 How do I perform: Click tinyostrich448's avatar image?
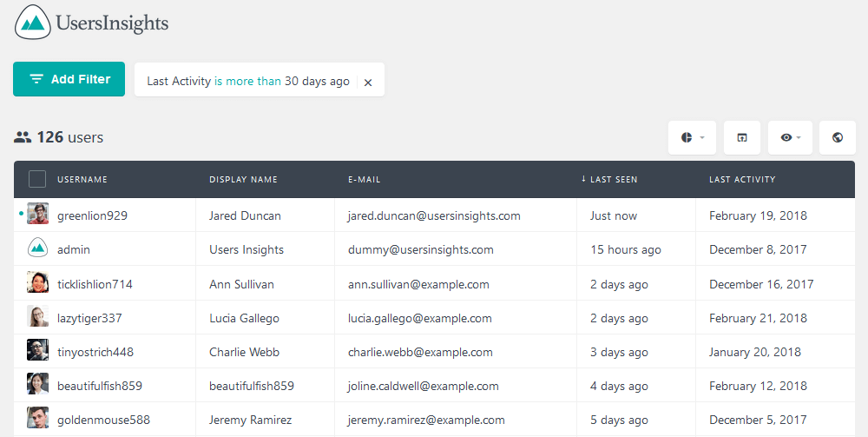click(37, 350)
